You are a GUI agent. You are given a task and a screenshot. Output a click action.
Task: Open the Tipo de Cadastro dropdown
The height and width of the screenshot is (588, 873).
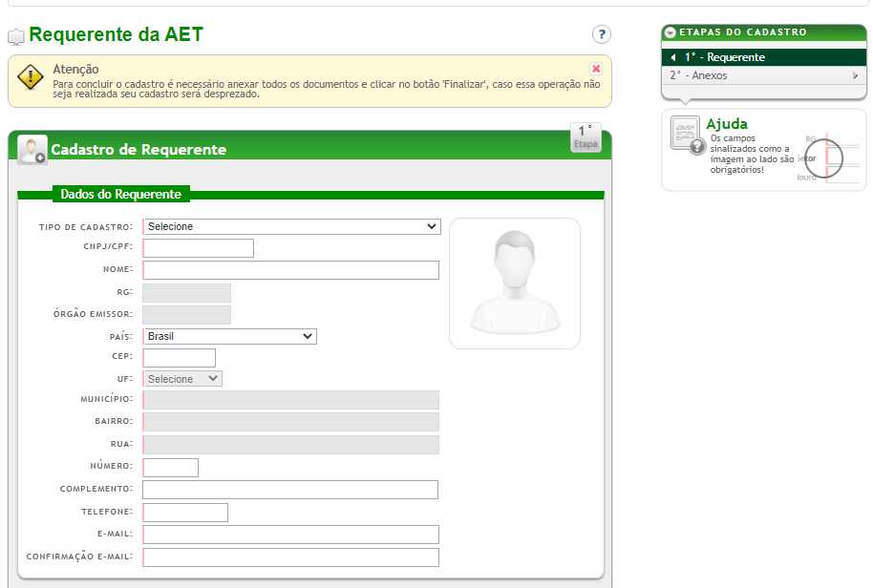coord(291,227)
